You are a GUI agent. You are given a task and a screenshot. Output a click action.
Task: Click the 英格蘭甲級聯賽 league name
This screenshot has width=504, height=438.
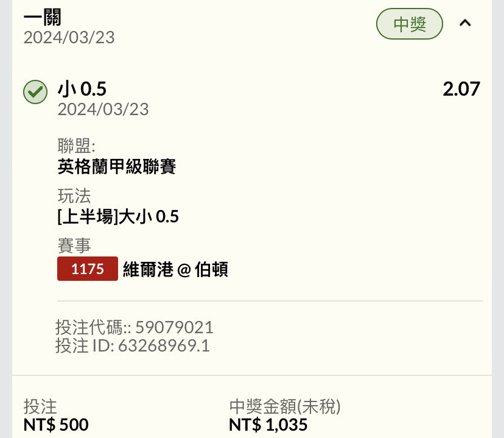[117, 166]
